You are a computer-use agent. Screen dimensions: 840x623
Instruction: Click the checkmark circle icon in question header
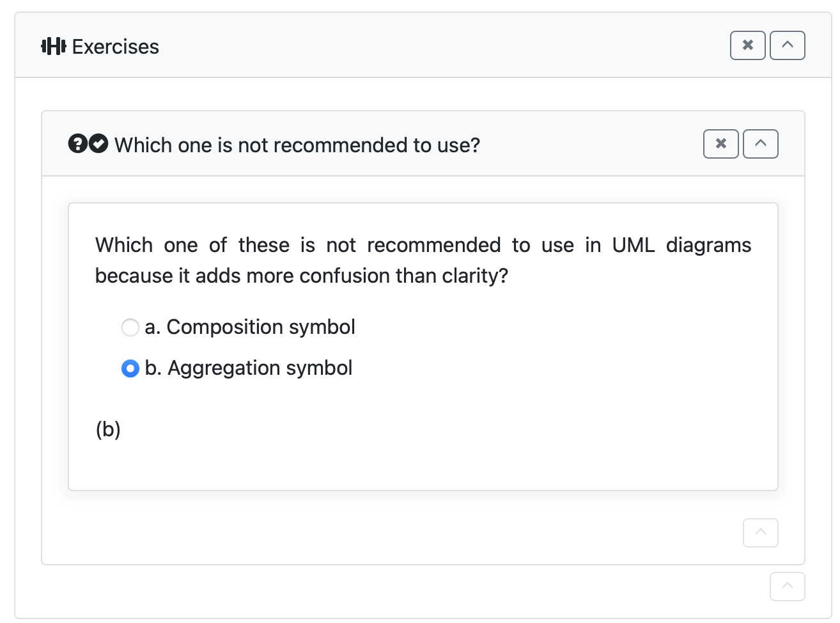(98, 144)
